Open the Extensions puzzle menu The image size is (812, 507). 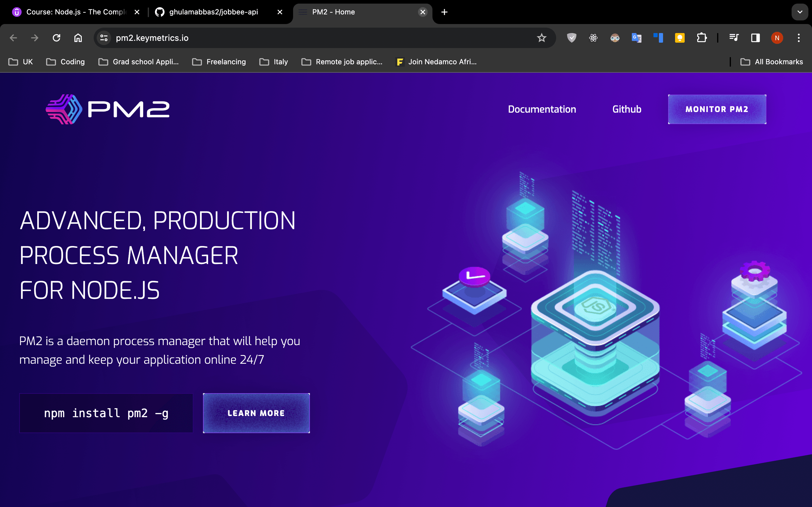[x=701, y=38]
